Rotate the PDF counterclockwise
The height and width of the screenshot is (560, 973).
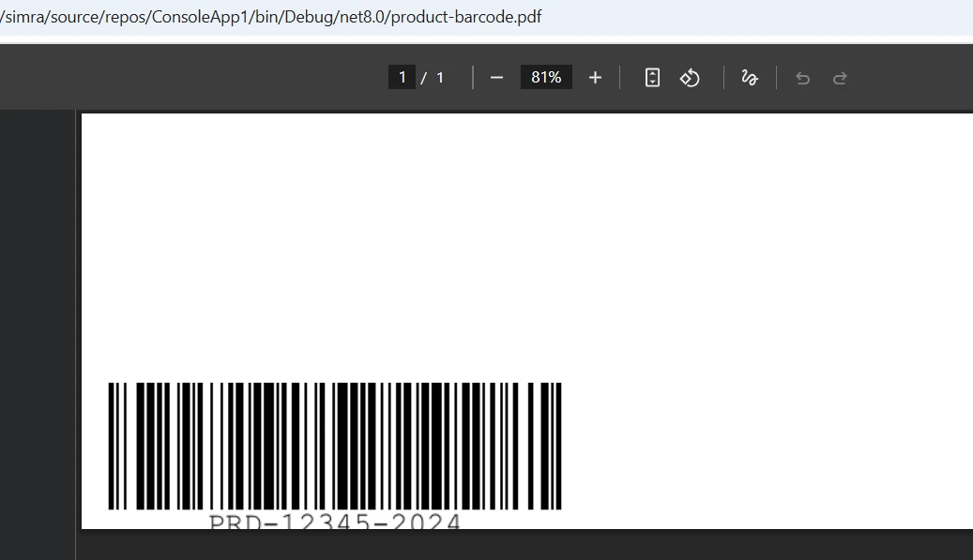(x=691, y=78)
